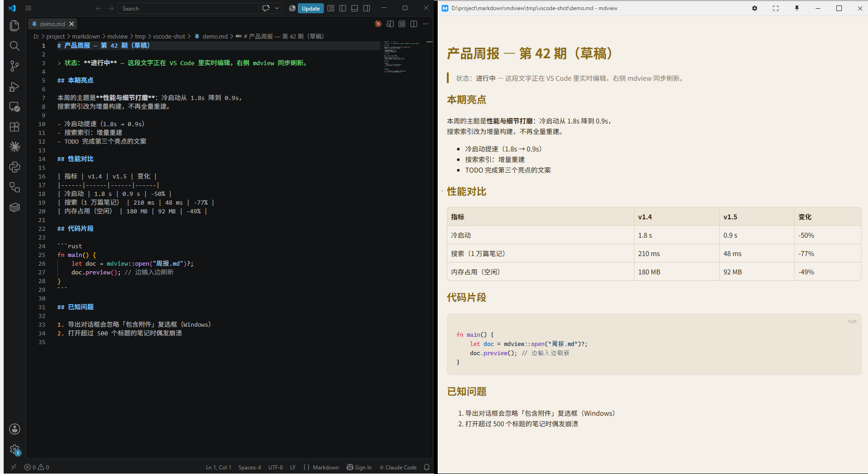Open the Remote Explorer view

15,106
